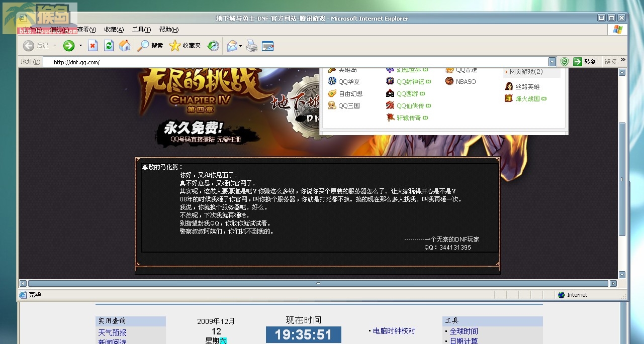Print the page with the printer icon
The height and width of the screenshot is (344, 644).
coord(252,46)
